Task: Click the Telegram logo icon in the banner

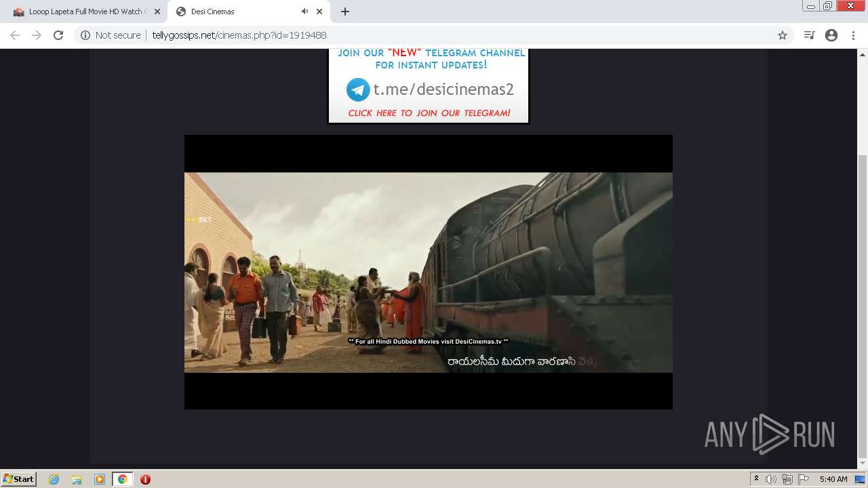Action: coord(358,89)
